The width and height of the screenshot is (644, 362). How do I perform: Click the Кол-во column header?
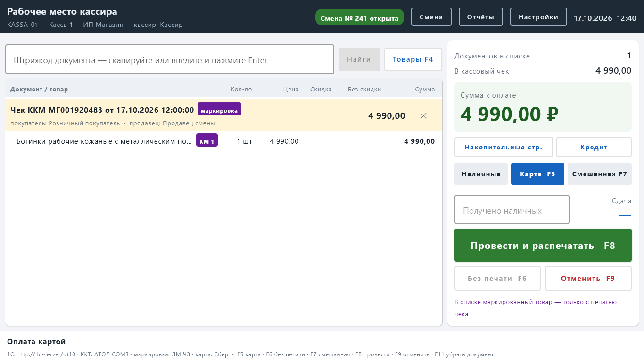tap(241, 90)
